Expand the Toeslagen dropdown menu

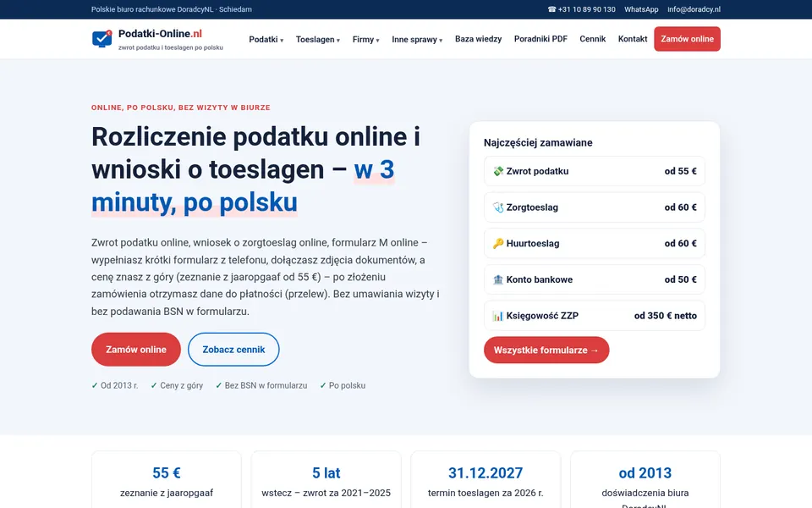click(318, 40)
